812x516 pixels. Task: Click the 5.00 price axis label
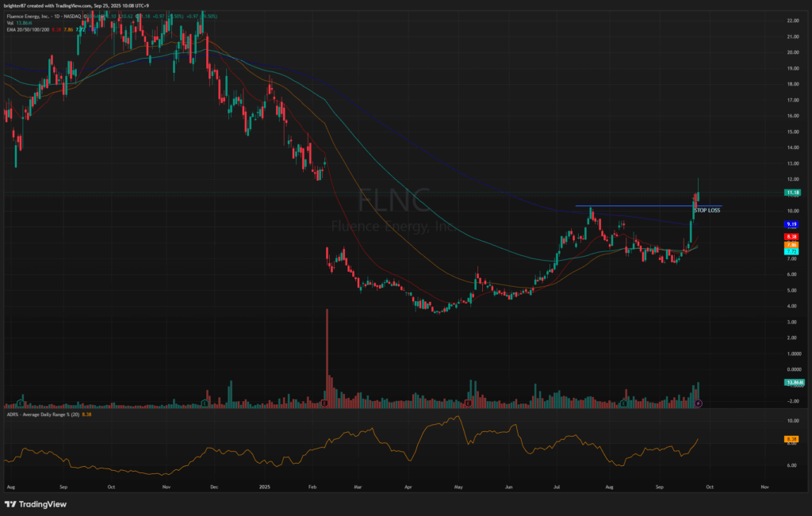point(792,290)
